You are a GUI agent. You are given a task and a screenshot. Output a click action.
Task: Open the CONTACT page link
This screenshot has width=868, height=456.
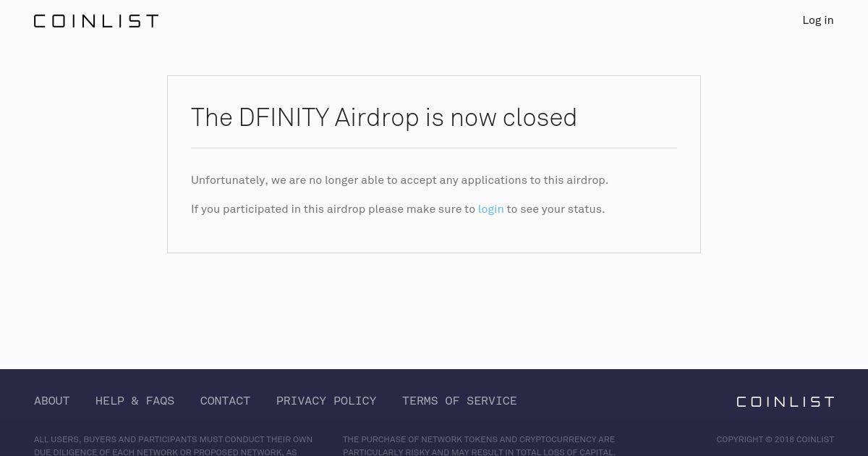[225, 401]
